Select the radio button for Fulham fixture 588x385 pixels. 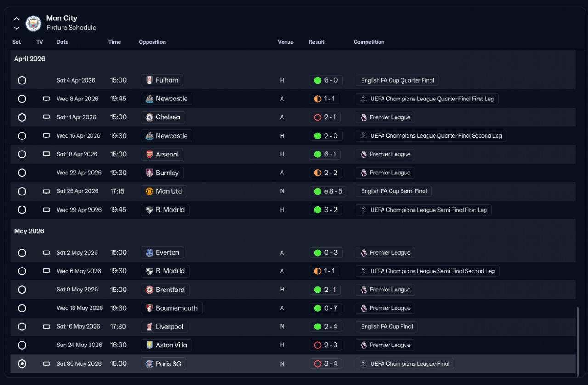tap(22, 80)
